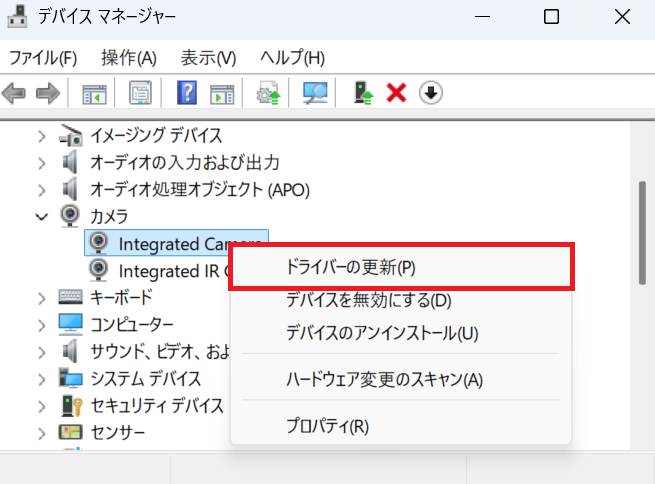Click the Back arrow toolbar icon
The width and height of the screenshot is (655, 484).
pyautogui.click(x=14, y=93)
